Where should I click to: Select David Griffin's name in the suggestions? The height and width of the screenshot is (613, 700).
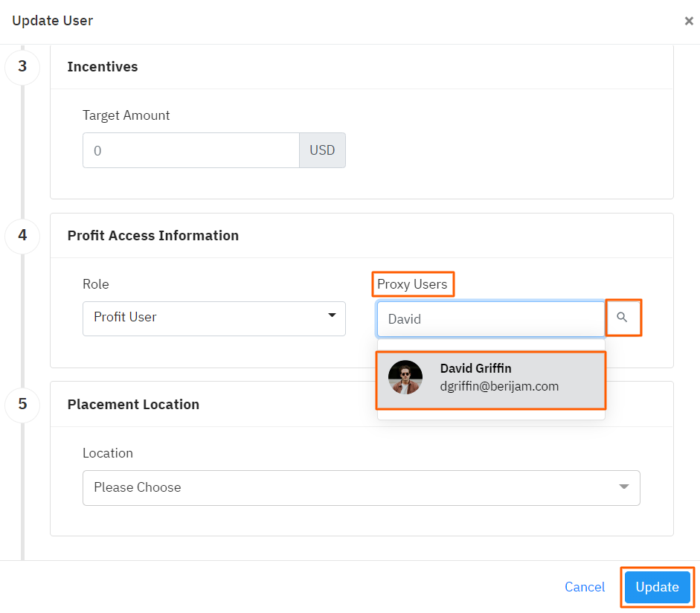tap(475, 368)
